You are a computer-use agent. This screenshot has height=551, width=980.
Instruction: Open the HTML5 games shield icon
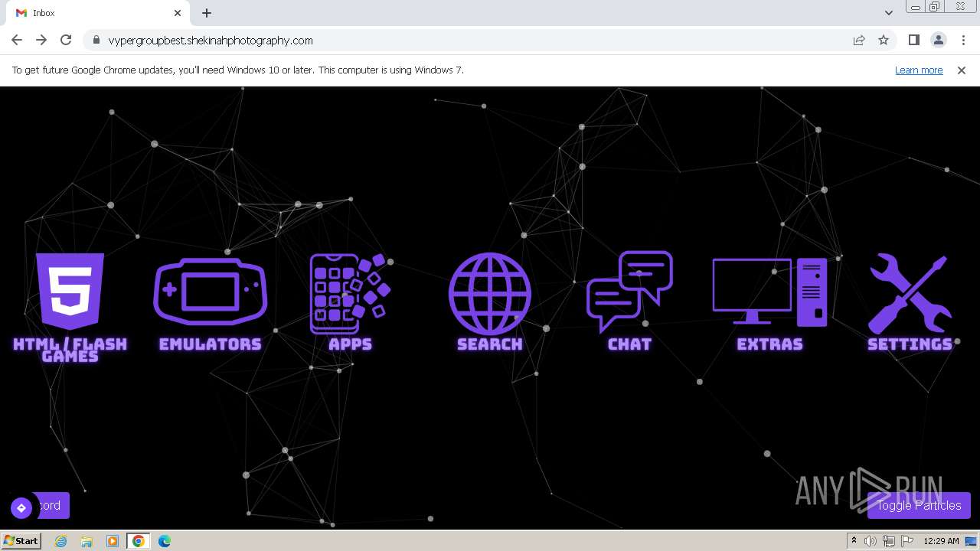(70, 292)
